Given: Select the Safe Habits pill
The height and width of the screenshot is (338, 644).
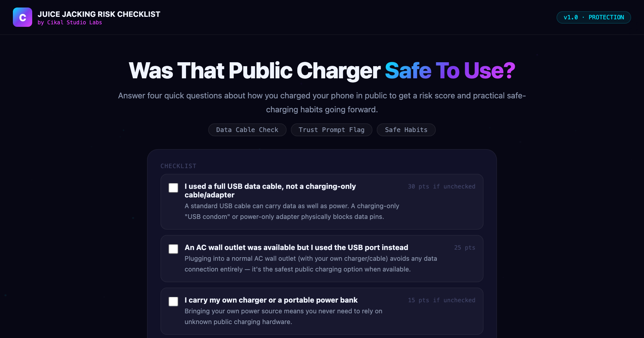Looking at the screenshot, I should click(x=406, y=130).
